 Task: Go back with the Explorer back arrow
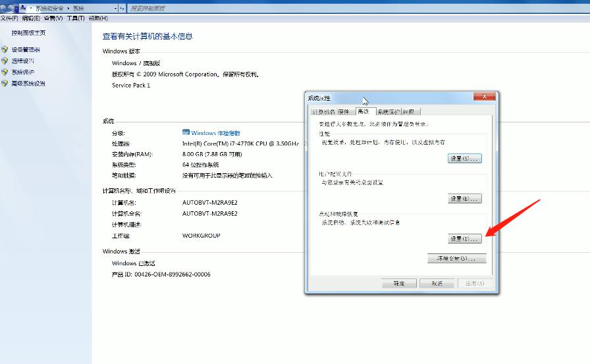point(3,9)
